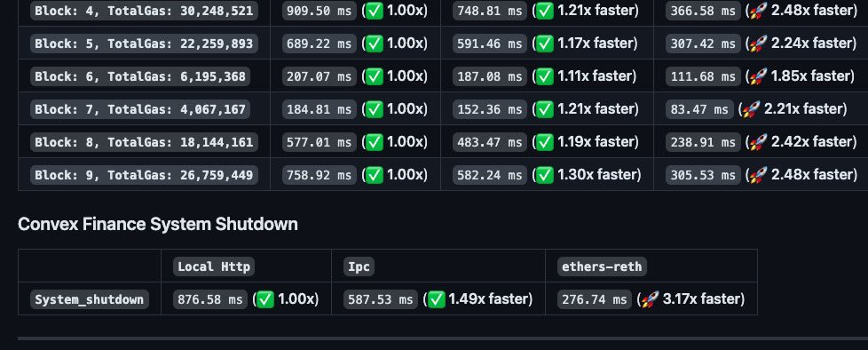Click the 'Local Http' column header
The width and height of the screenshot is (868, 350).
pyautogui.click(x=214, y=266)
